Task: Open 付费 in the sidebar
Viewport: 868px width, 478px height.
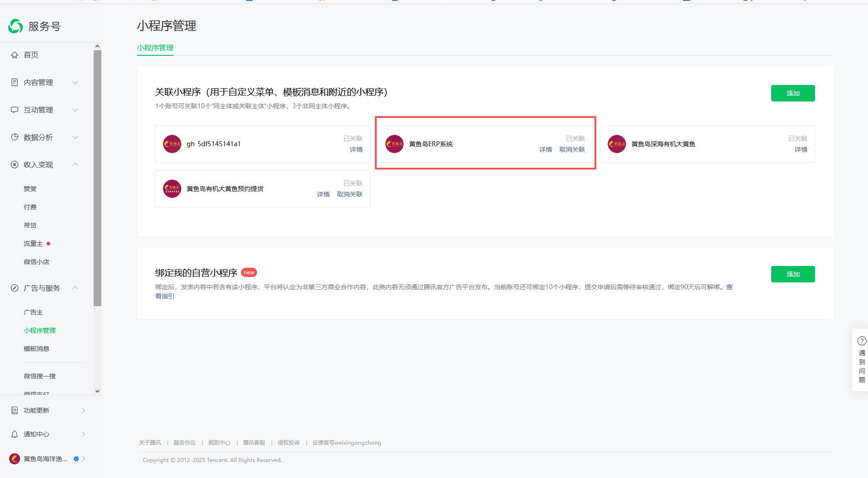Action: tap(30, 207)
